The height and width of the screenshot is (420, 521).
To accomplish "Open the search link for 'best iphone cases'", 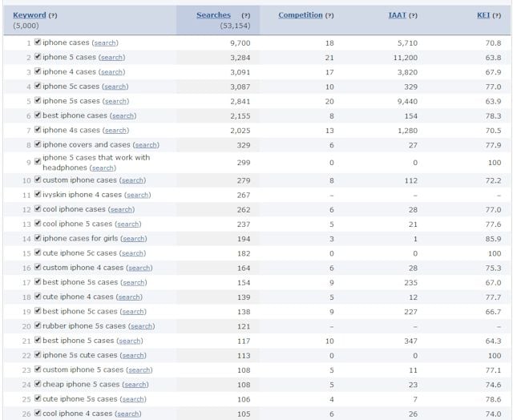I will pyautogui.click(x=123, y=116).
